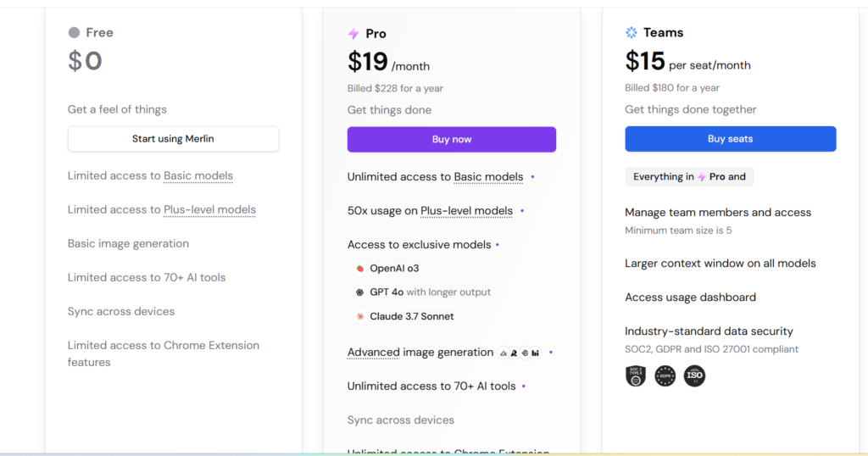Click Basic image generation feature
This screenshot has width=868, height=456.
click(129, 243)
